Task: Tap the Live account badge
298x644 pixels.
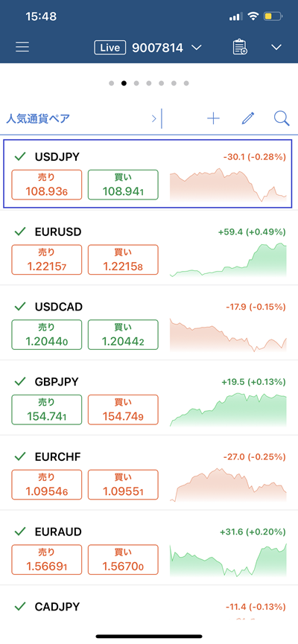Action: coord(110,48)
